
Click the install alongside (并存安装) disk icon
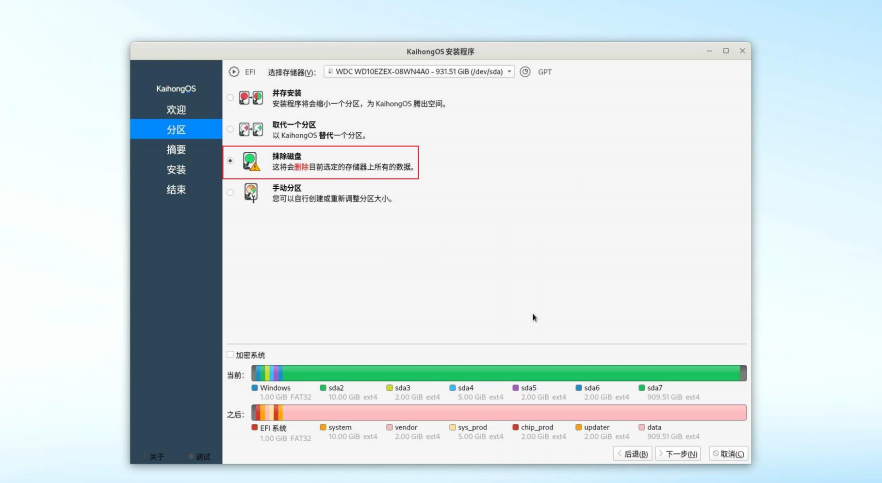point(251,98)
